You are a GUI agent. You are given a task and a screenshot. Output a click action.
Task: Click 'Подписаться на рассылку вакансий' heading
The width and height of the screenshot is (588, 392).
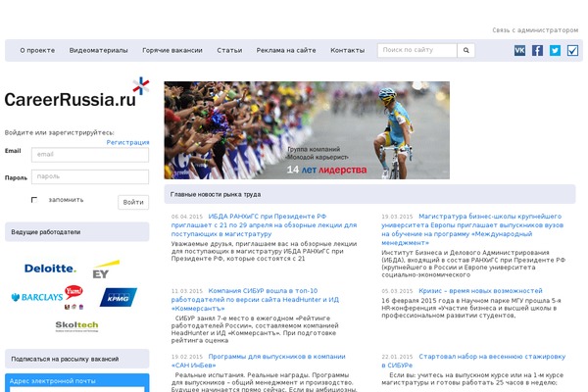65,359
